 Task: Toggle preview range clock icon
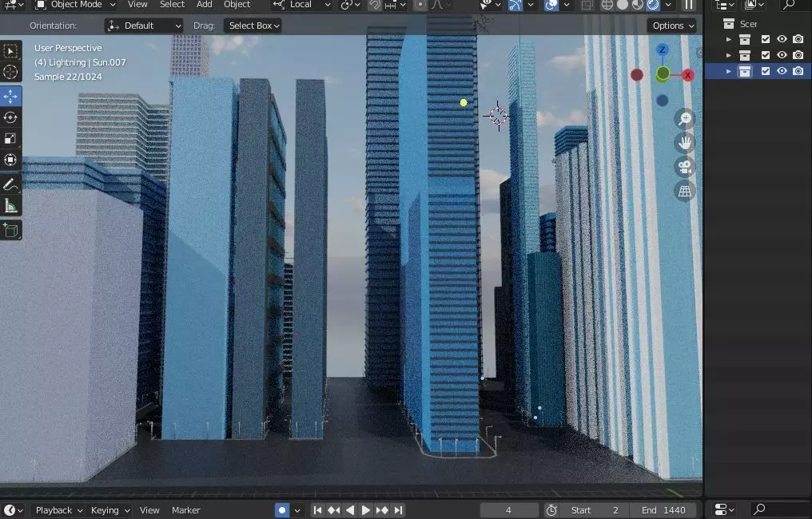point(551,510)
